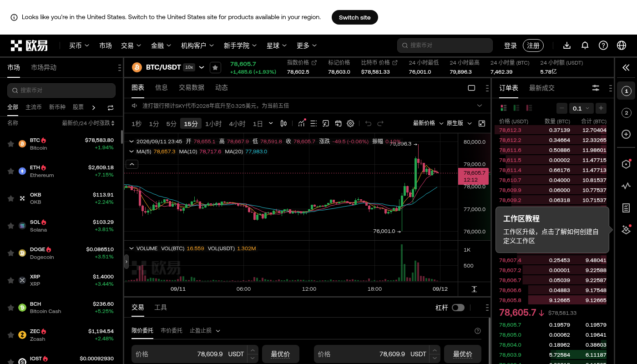The width and height of the screenshot is (637, 364).
Task: Expand the news ticker banner chevron
Action: click(480, 106)
